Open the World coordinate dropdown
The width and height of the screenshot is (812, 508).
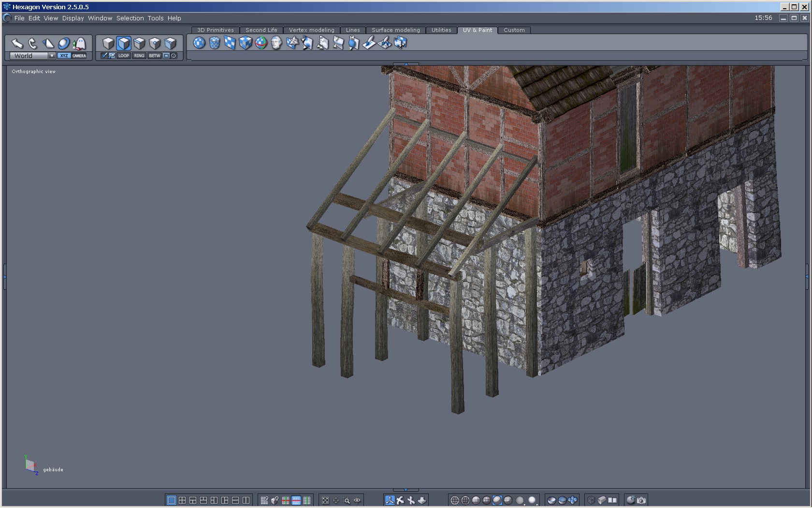pos(52,56)
